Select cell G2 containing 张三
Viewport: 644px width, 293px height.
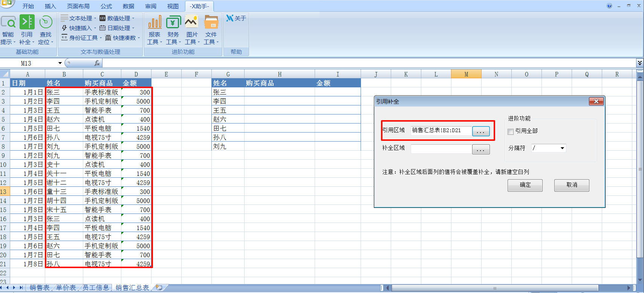228,92
